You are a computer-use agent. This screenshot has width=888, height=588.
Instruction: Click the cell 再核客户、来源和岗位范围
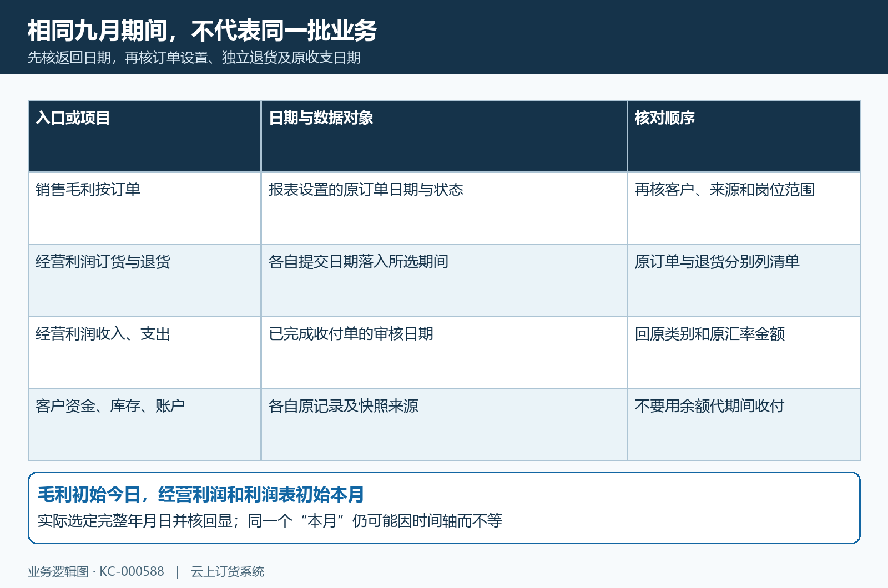744,208
